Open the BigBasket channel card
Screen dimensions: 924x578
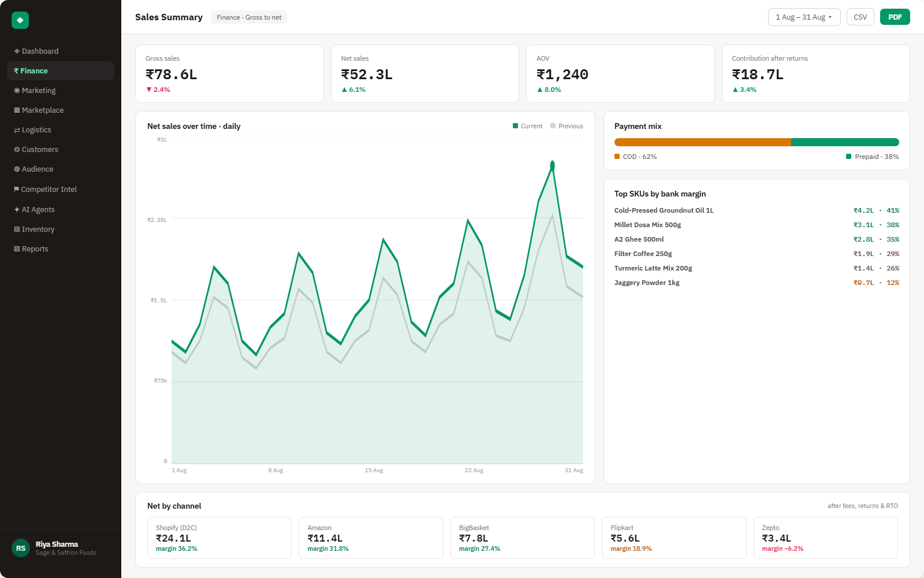point(523,538)
